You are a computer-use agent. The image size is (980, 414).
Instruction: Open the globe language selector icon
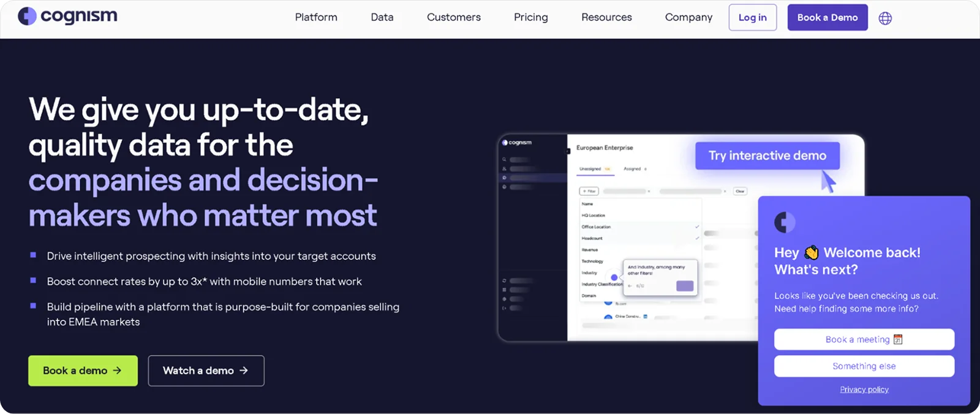tap(885, 18)
